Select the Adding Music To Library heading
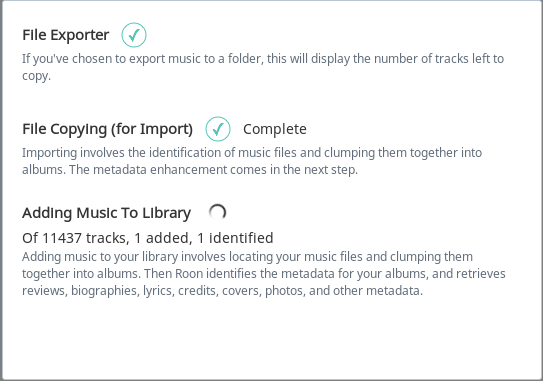Viewport: 543px width, 381px height. (106, 213)
